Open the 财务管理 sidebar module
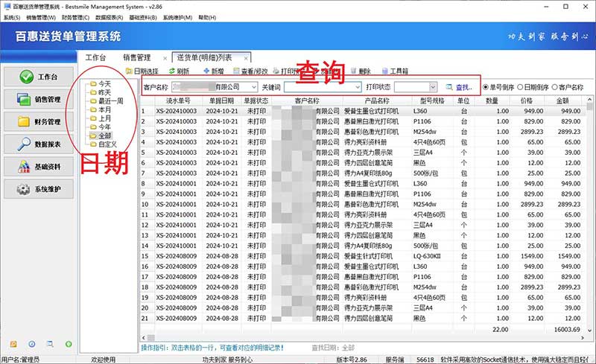Image resolution: width=596 pixels, height=364 pixels. [39, 121]
